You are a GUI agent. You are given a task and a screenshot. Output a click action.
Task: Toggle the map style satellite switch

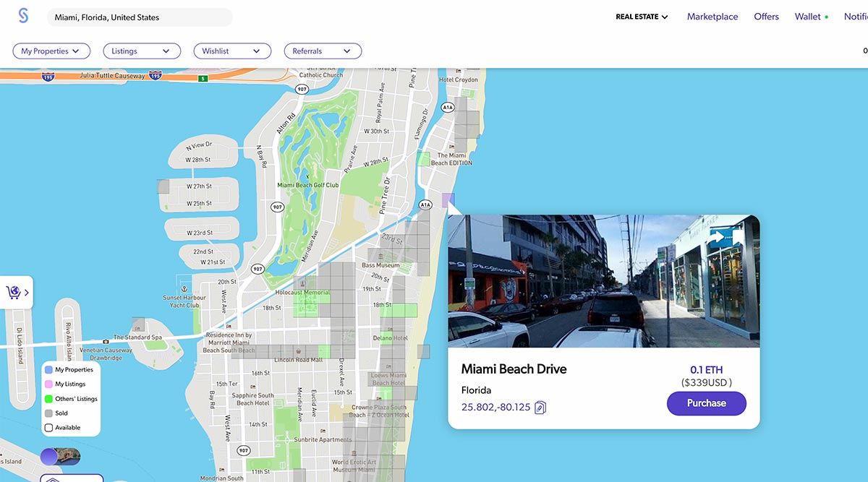60,457
